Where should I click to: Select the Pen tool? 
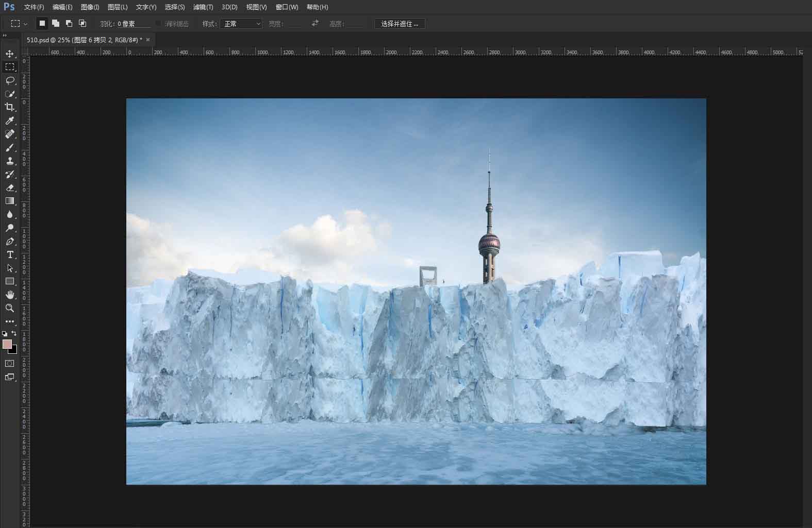click(x=10, y=241)
